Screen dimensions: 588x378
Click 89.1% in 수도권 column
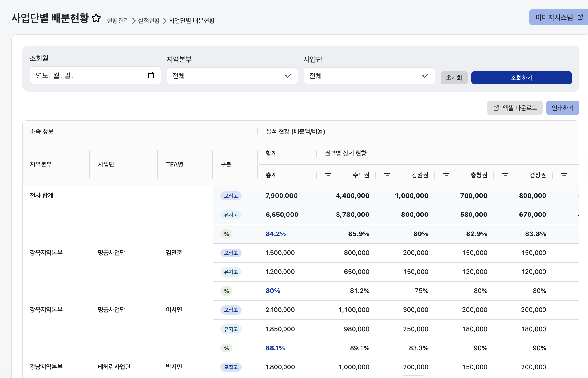point(359,348)
